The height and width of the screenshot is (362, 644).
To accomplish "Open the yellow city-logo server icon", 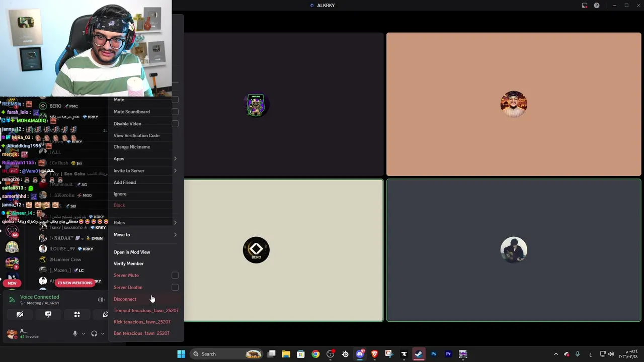I will [x=12, y=247].
